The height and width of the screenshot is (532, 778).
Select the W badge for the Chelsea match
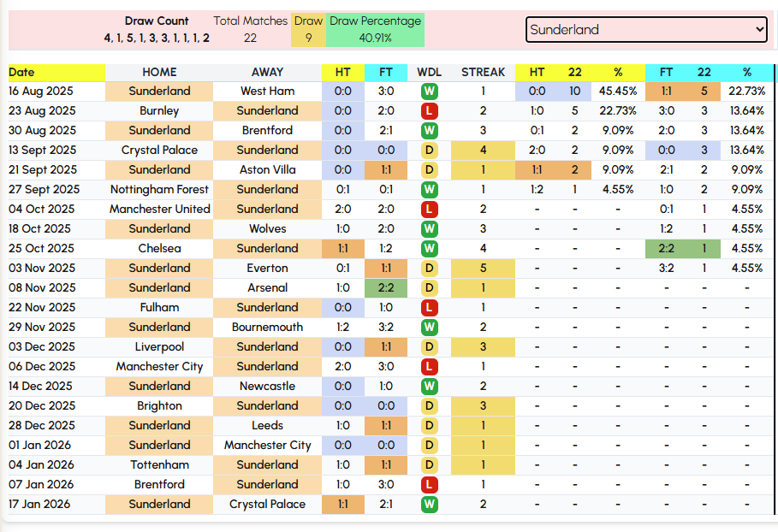(429, 248)
